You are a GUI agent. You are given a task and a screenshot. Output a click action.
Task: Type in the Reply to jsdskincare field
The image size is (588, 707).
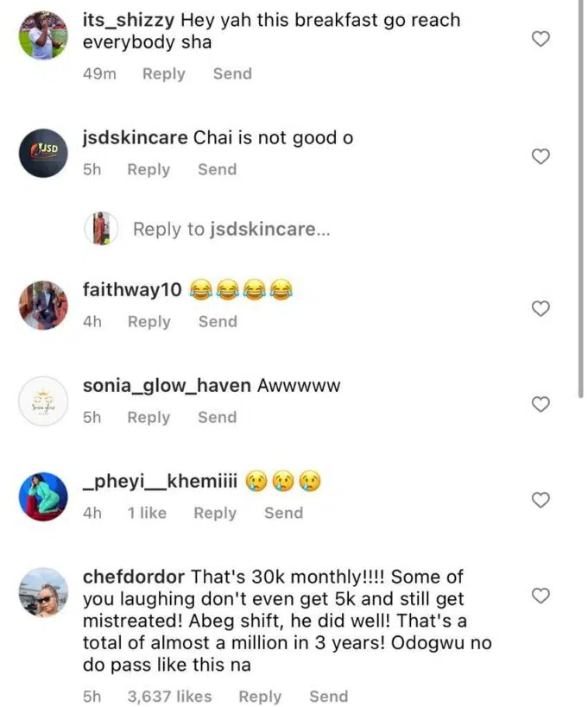pos(231,230)
